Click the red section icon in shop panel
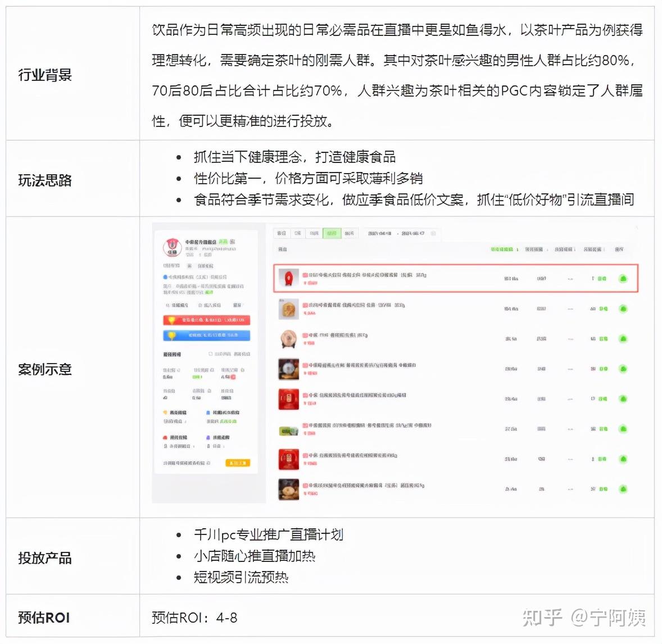Viewport: 662px width, 644px height. 165,438
